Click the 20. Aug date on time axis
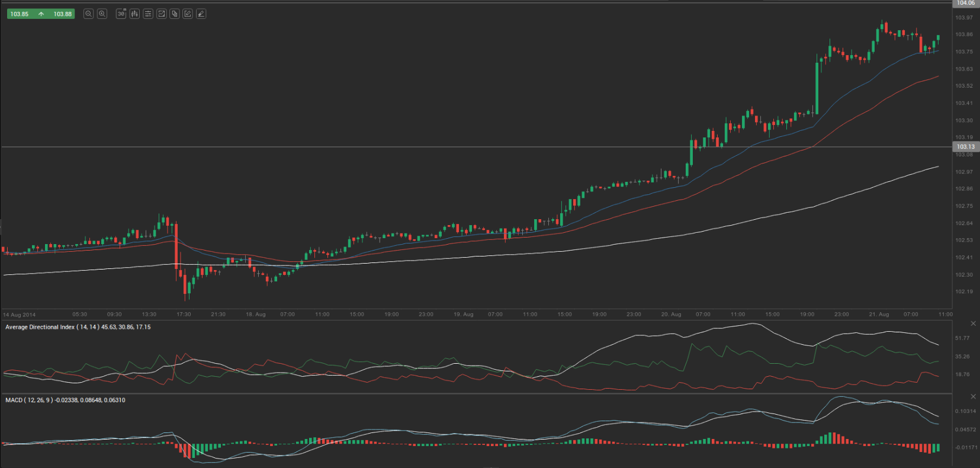Viewport: 980px width, 468px height. point(671,315)
